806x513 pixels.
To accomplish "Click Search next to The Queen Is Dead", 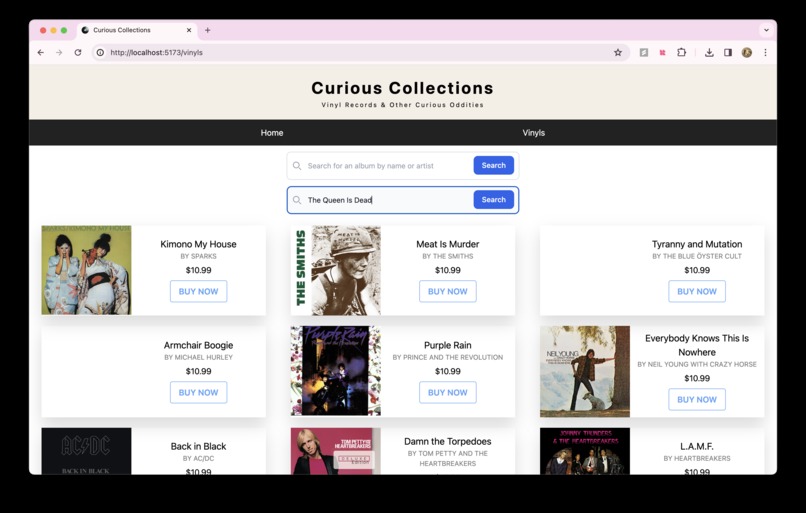I will (x=493, y=200).
